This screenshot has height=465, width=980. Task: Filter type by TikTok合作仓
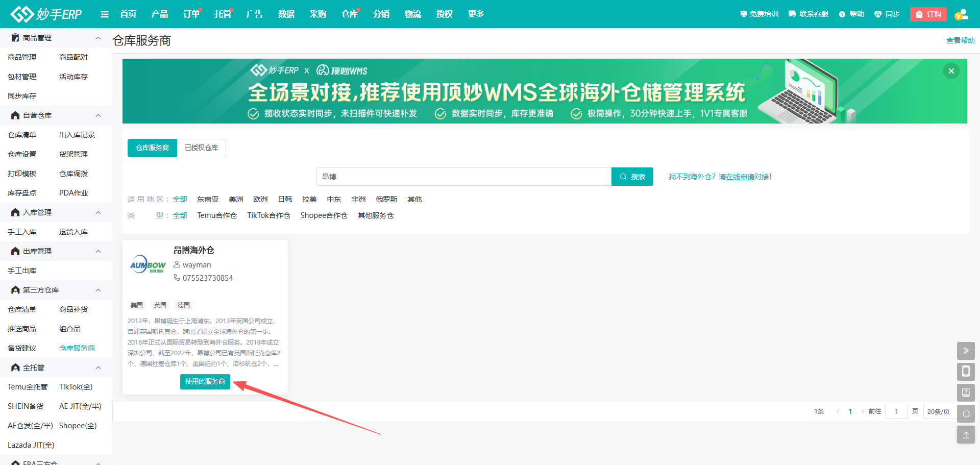pos(268,215)
